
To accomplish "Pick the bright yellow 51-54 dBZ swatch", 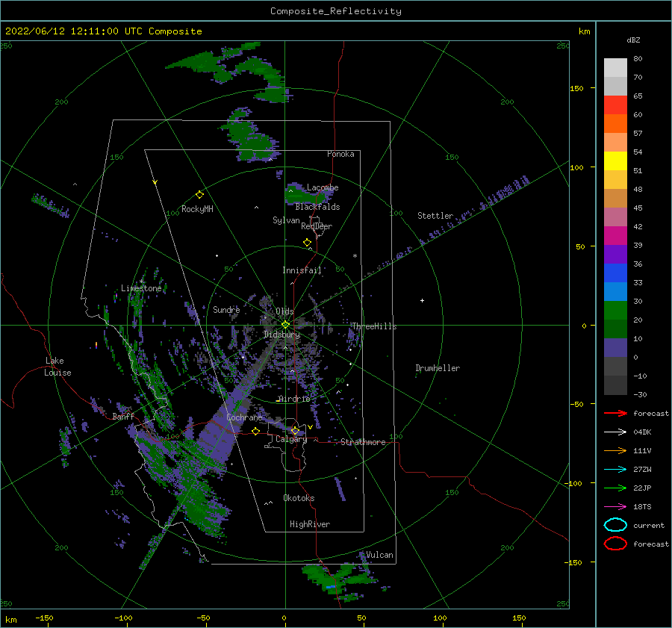I will point(615,161).
